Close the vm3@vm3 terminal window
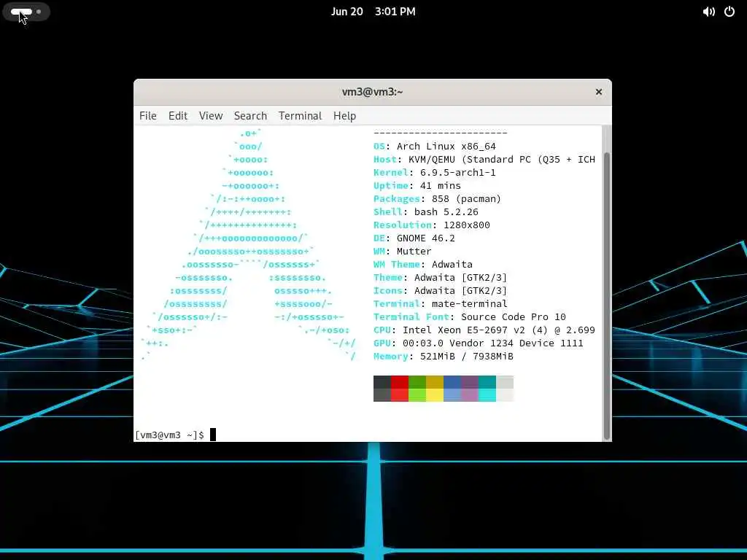 (x=599, y=92)
